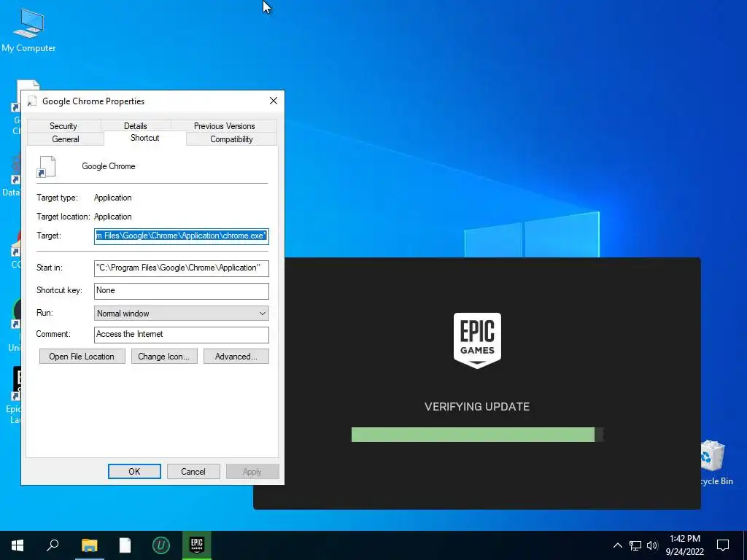Open volume speaker tray icon

(x=652, y=545)
